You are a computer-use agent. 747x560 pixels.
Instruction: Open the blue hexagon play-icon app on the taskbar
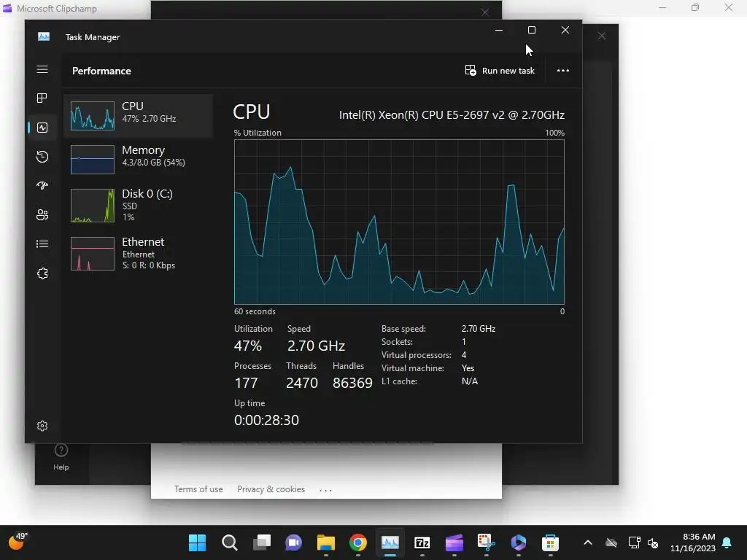[x=519, y=542]
